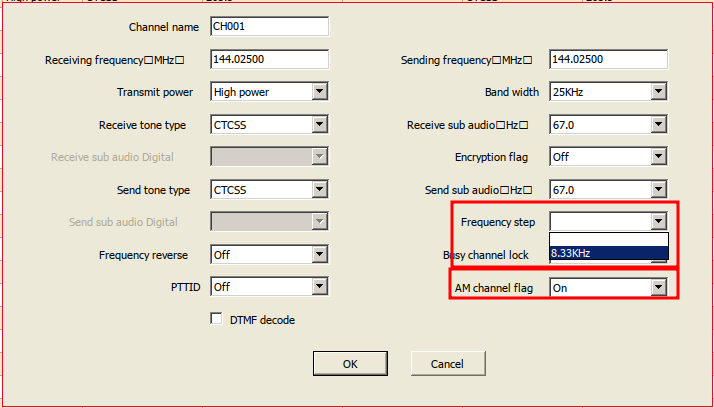Click the OK button
This screenshot has height=408, width=714.
[x=350, y=364]
